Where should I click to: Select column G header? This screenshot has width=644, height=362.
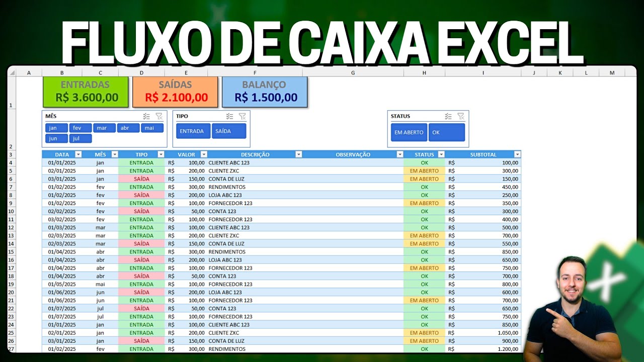point(353,73)
